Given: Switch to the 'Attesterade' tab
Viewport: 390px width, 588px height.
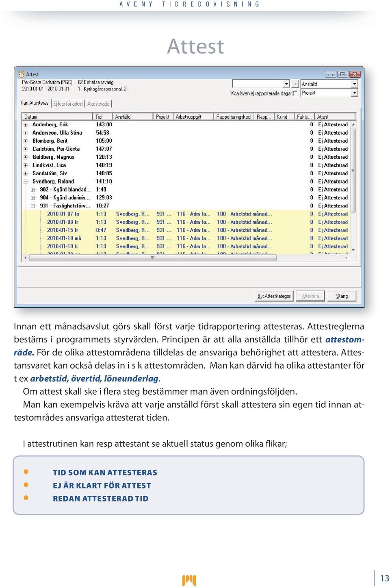Looking at the screenshot, I should (x=98, y=104).
